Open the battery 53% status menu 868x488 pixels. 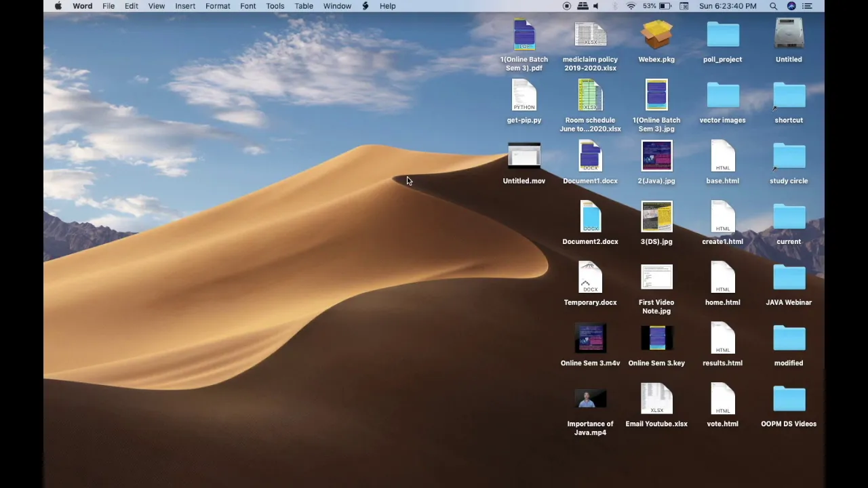pyautogui.click(x=658, y=6)
